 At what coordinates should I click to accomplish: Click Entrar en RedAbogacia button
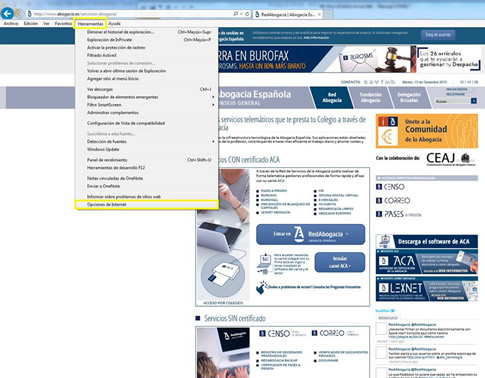point(310,234)
